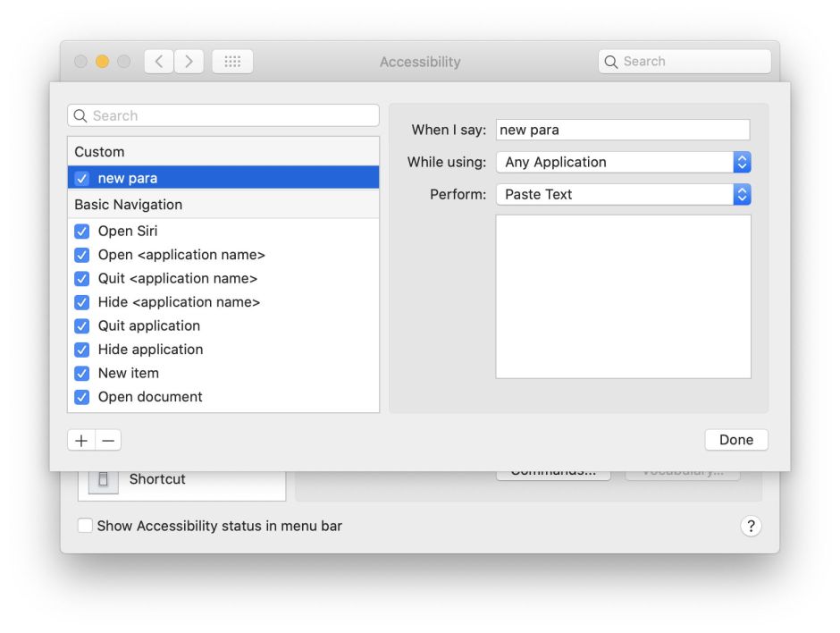Open help with the question mark button
The width and height of the screenshot is (840, 633).
751,526
